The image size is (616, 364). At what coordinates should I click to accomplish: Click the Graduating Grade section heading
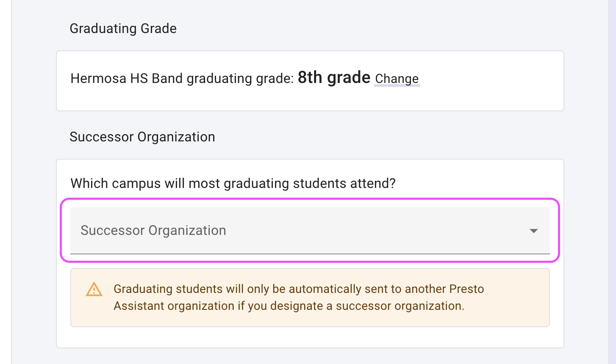[123, 28]
